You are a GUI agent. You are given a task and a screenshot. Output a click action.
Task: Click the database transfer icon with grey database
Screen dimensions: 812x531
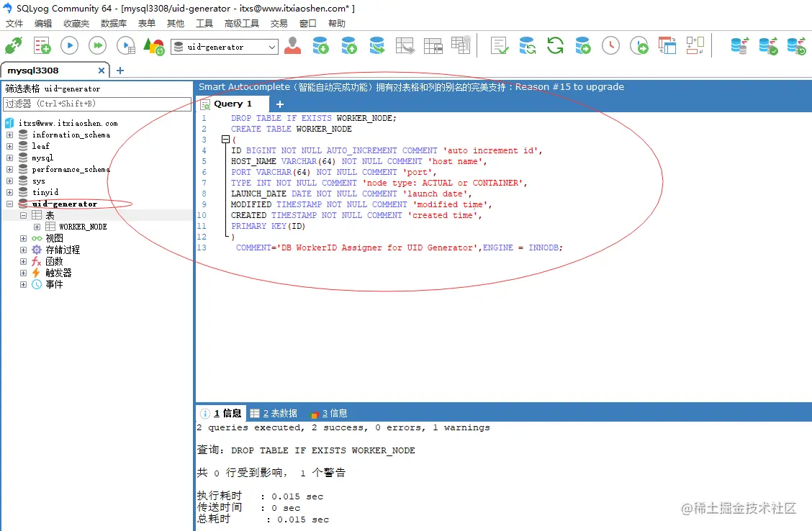pos(739,46)
